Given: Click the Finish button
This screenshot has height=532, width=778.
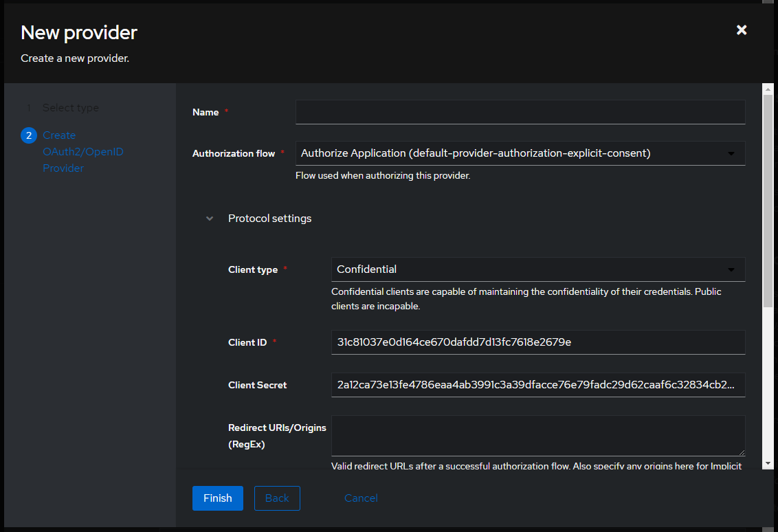Looking at the screenshot, I should point(218,498).
